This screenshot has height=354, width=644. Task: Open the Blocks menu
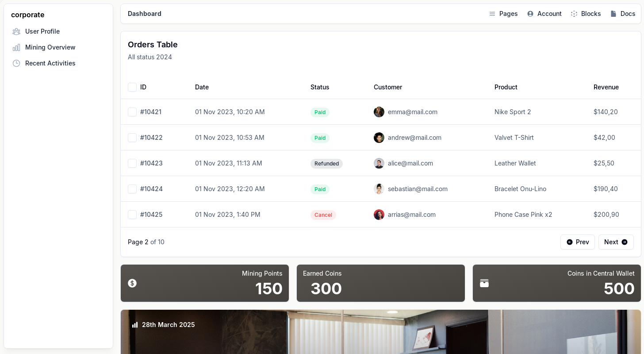point(586,14)
